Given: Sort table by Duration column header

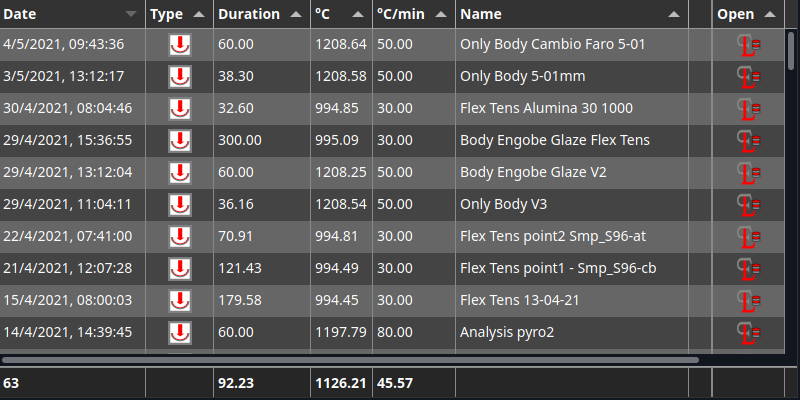Looking at the screenshot, I should click(262, 14).
